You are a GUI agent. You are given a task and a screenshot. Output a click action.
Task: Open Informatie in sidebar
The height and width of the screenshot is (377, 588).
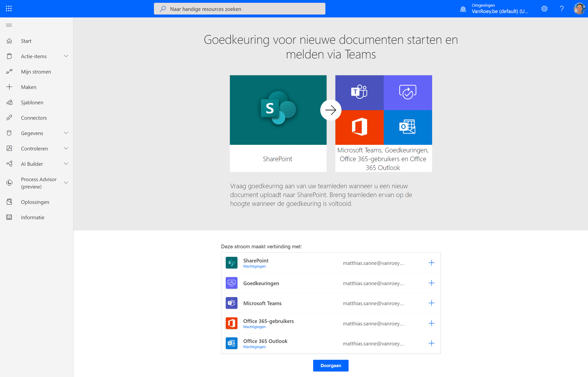point(33,217)
